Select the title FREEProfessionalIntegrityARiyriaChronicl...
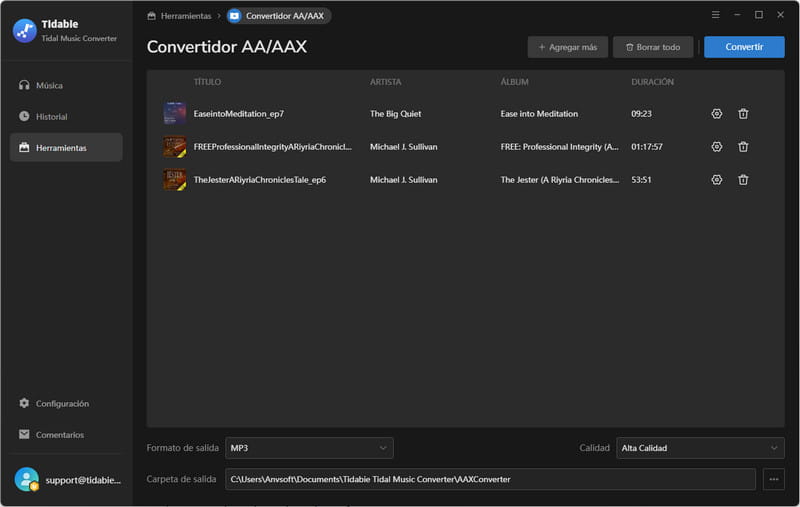 click(272, 147)
